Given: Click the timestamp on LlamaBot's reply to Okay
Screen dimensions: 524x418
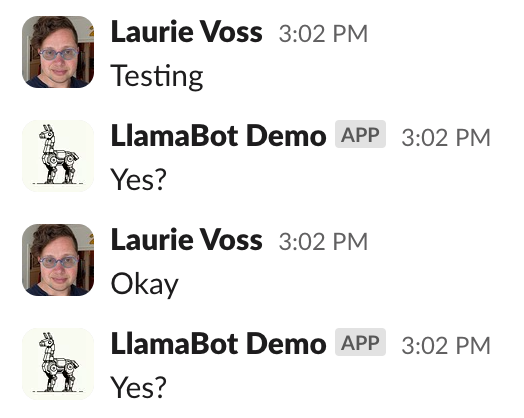Looking at the screenshot, I should tap(446, 345).
